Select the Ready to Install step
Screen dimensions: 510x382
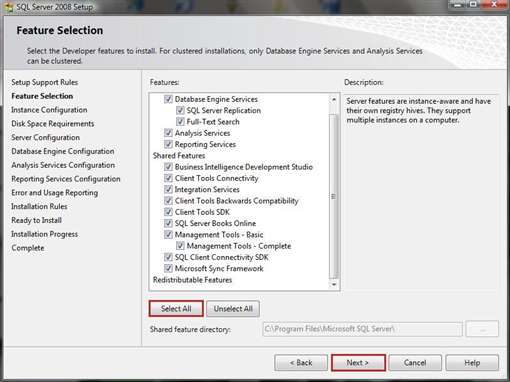click(x=36, y=220)
